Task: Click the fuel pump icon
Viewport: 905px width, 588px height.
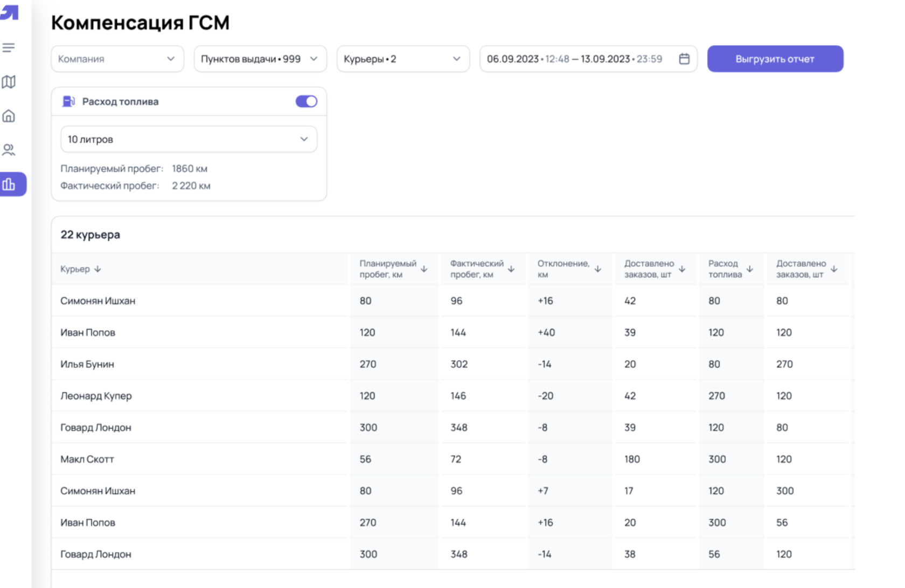Action: (x=68, y=101)
